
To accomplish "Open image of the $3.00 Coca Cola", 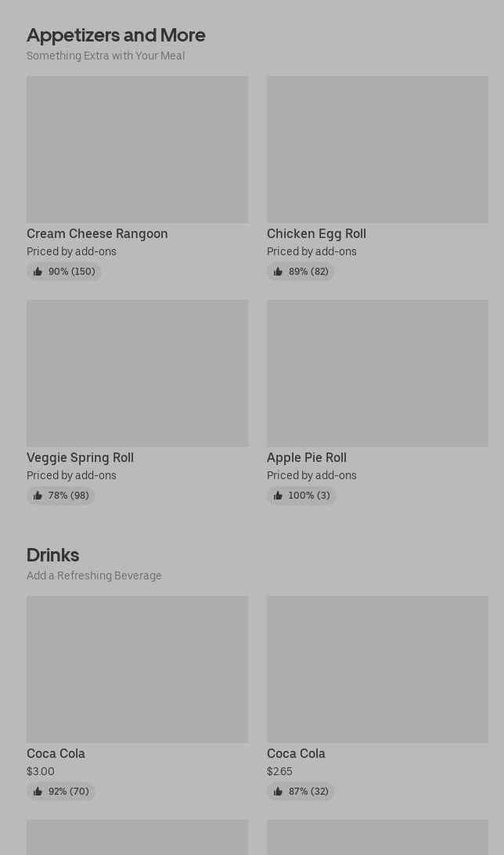I will coord(137,669).
